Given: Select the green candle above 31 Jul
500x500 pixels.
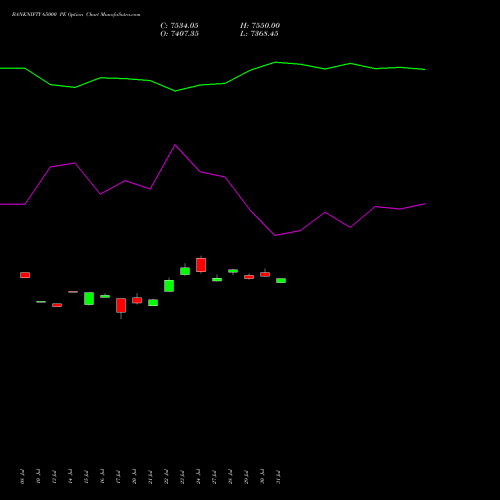Looking at the screenshot, I should tap(281, 281).
